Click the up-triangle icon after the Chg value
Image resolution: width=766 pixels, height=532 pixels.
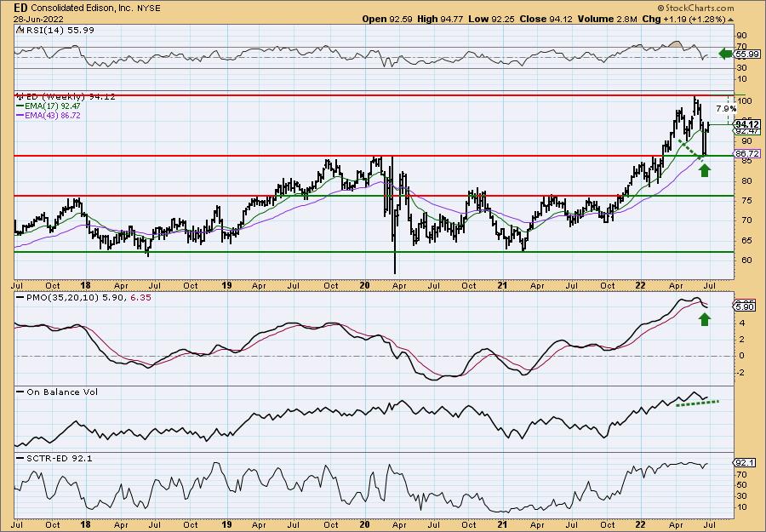tap(731, 20)
